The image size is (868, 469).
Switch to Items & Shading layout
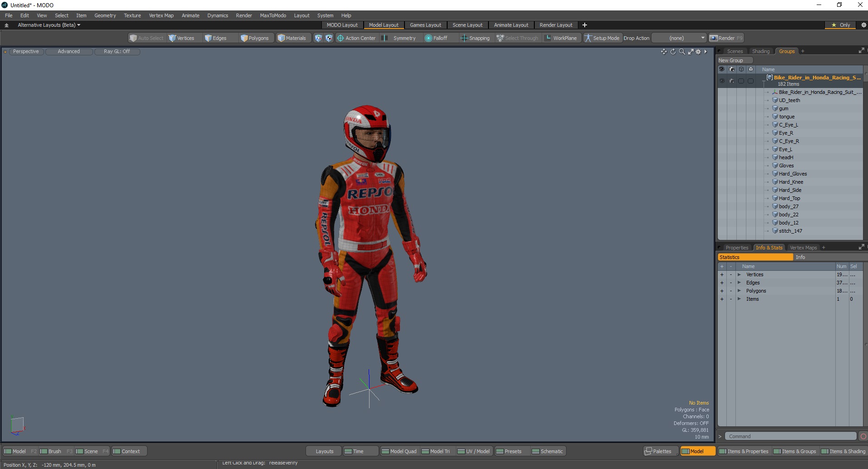(843, 451)
